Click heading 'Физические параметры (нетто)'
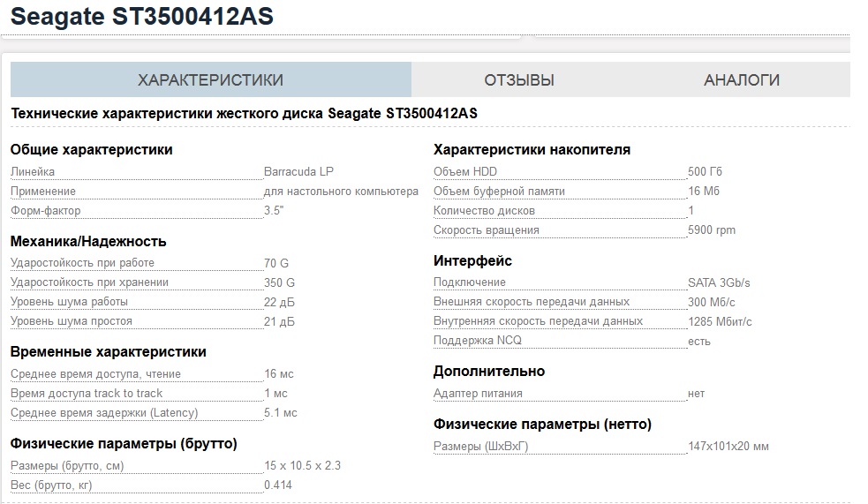Image resolution: width=868 pixels, height=504 pixels. pyautogui.click(x=542, y=425)
